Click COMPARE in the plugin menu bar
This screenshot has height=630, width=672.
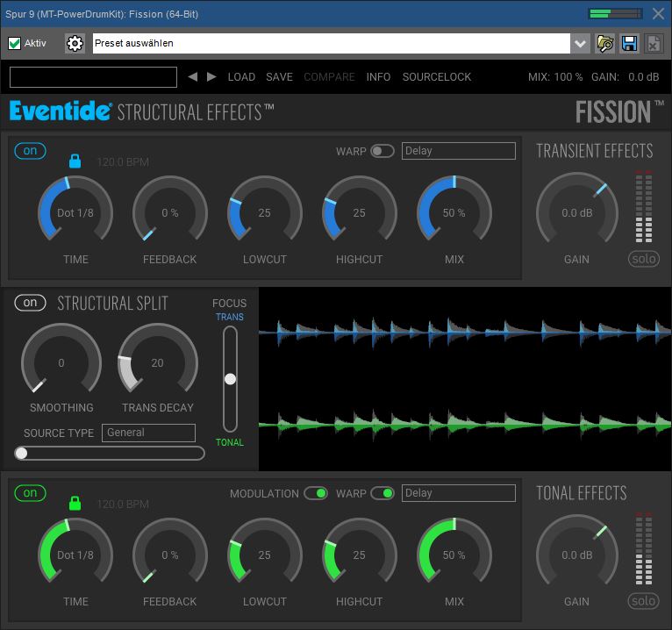click(x=329, y=77)
